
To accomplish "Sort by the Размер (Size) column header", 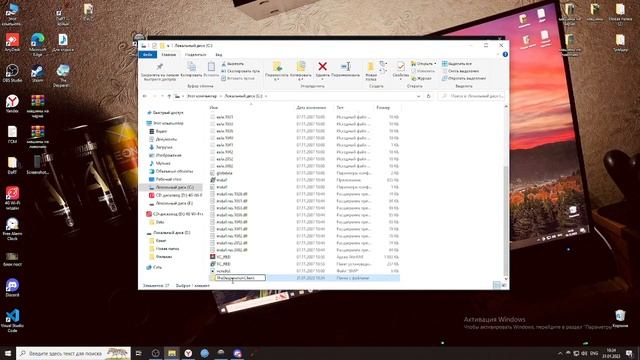I will (x=383, y=107).
